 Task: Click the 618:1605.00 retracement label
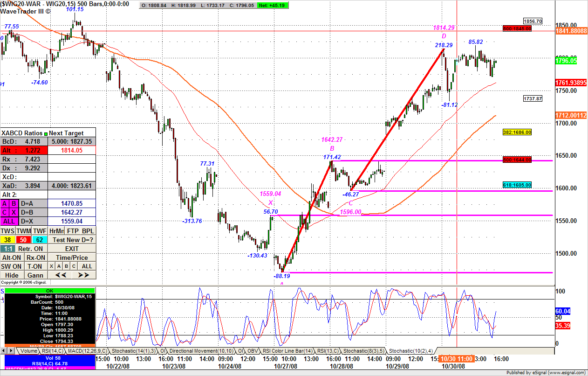coord(517,185)
